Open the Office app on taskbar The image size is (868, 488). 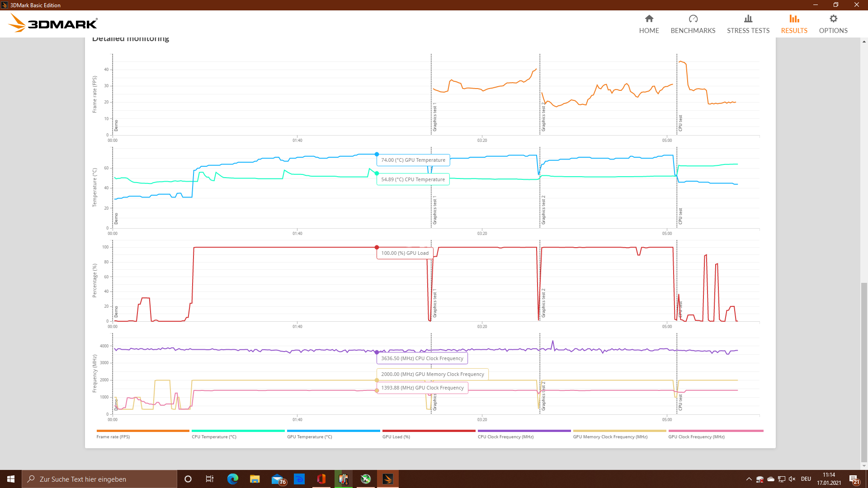(321, 479)
